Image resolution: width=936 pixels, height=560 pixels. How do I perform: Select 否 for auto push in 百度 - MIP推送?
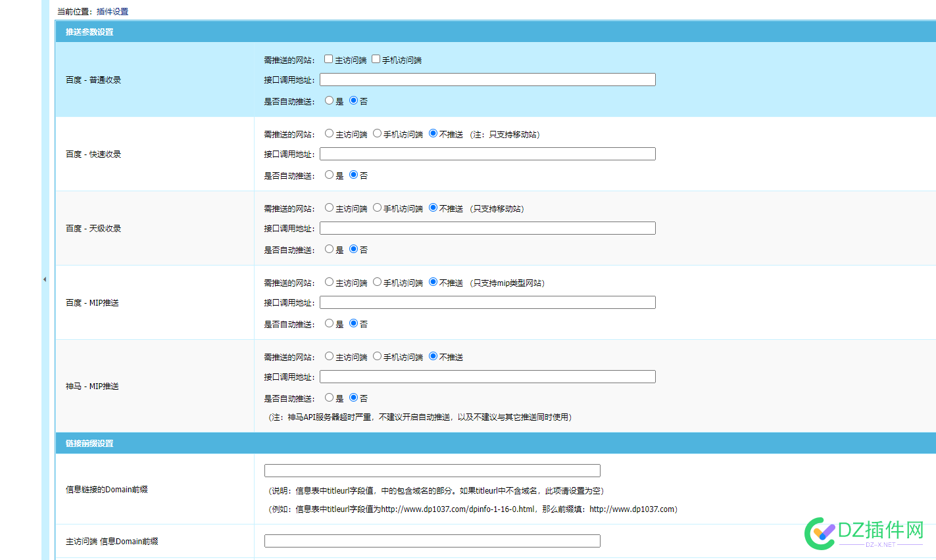point(353,323)
